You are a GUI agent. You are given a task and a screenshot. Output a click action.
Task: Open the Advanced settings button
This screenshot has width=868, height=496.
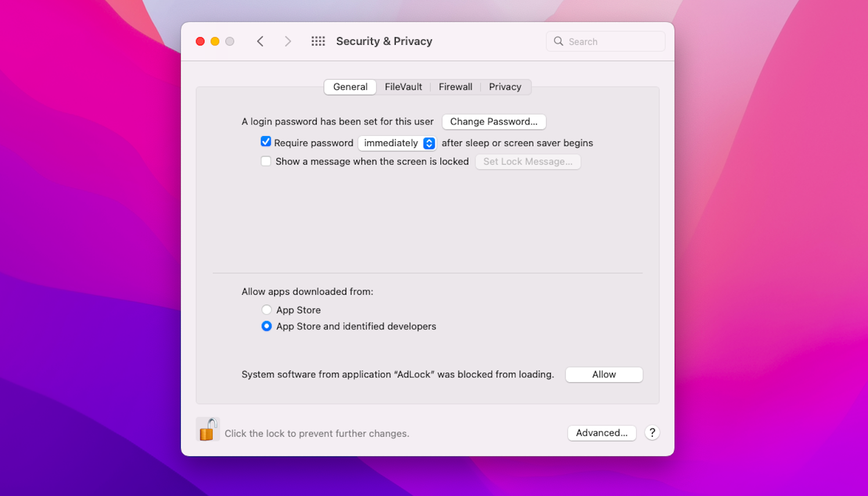(x=602, y=433)
